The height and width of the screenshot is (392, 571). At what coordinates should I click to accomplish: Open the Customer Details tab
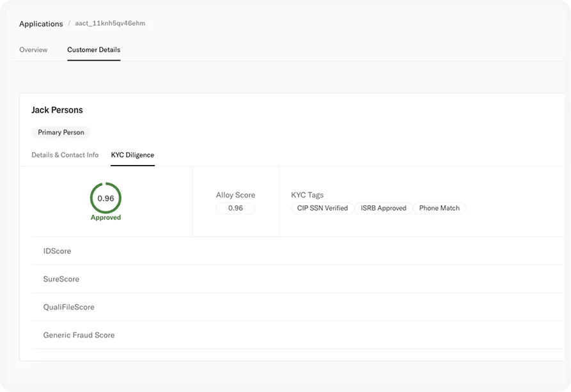pyautogui.click(x=93, y=49)
